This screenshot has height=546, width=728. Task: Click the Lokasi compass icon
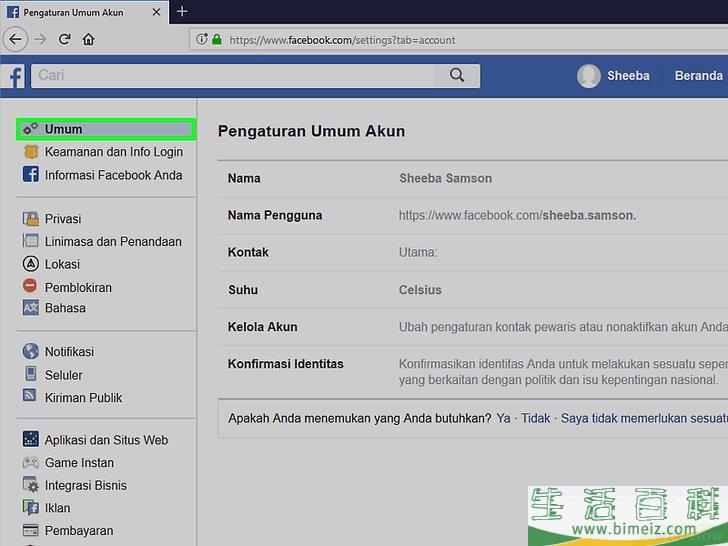point(31,264)
